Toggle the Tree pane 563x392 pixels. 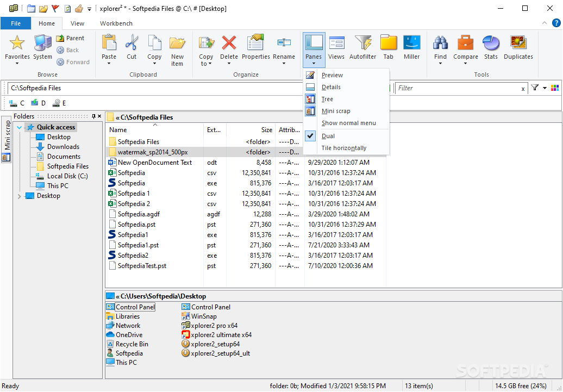tap(327, 99)
